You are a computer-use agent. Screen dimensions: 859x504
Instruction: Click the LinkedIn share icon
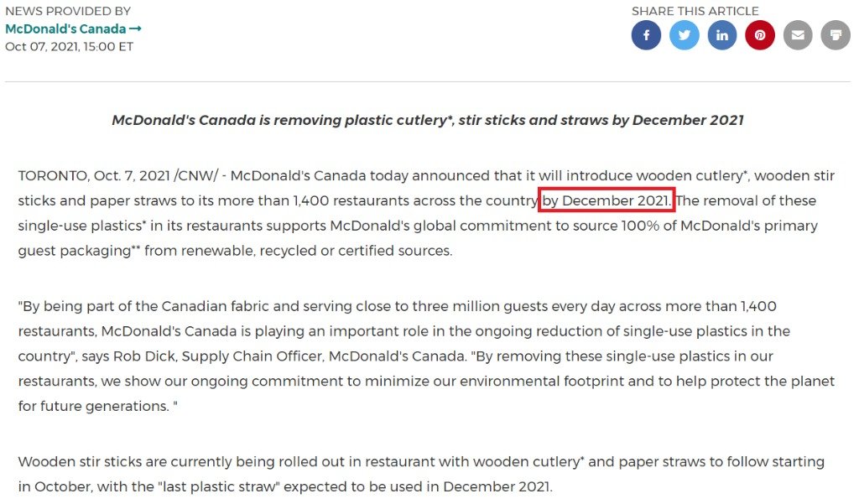pos(722,35)
